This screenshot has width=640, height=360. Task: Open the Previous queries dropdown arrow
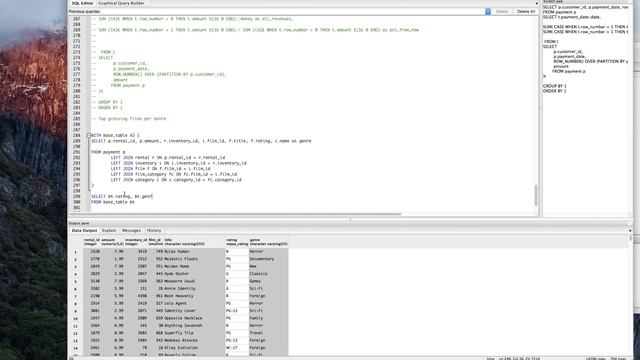[x=488, y=11]
